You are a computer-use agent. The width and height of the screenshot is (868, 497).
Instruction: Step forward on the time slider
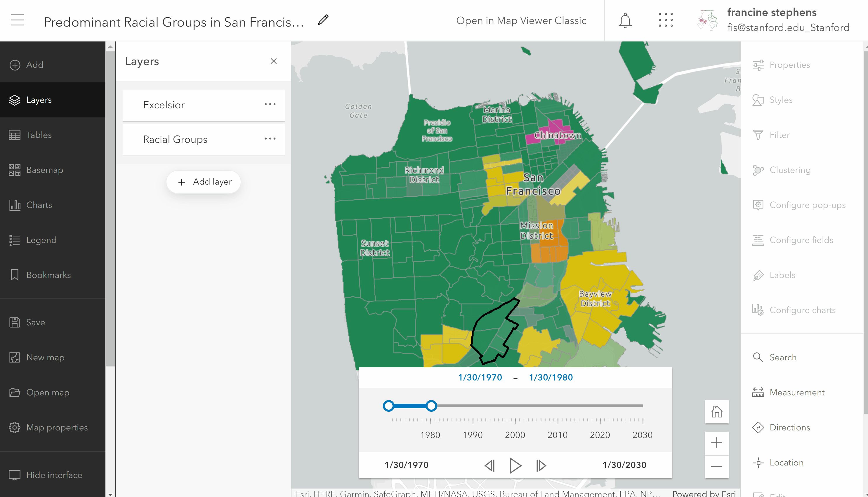pyautogui.click(x=541, y=465)
